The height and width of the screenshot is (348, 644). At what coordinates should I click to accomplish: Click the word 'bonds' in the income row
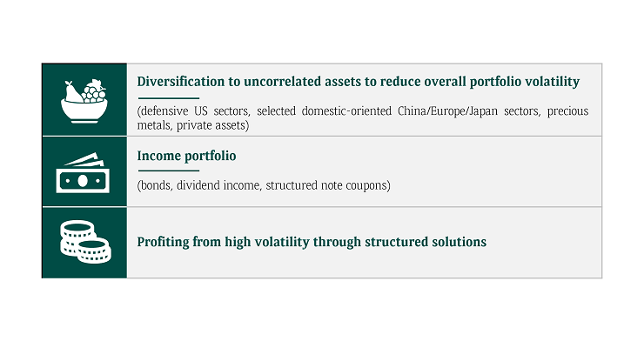pyautogui.click(x=156, y=185)
